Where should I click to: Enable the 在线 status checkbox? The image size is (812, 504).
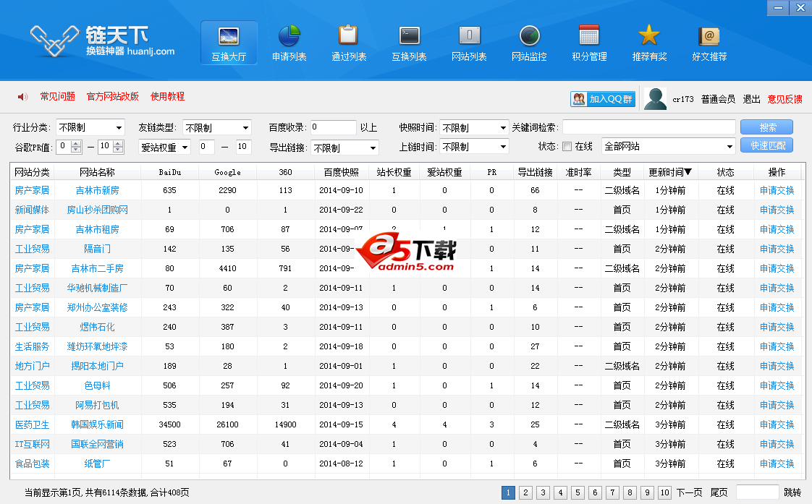[567, 147]
